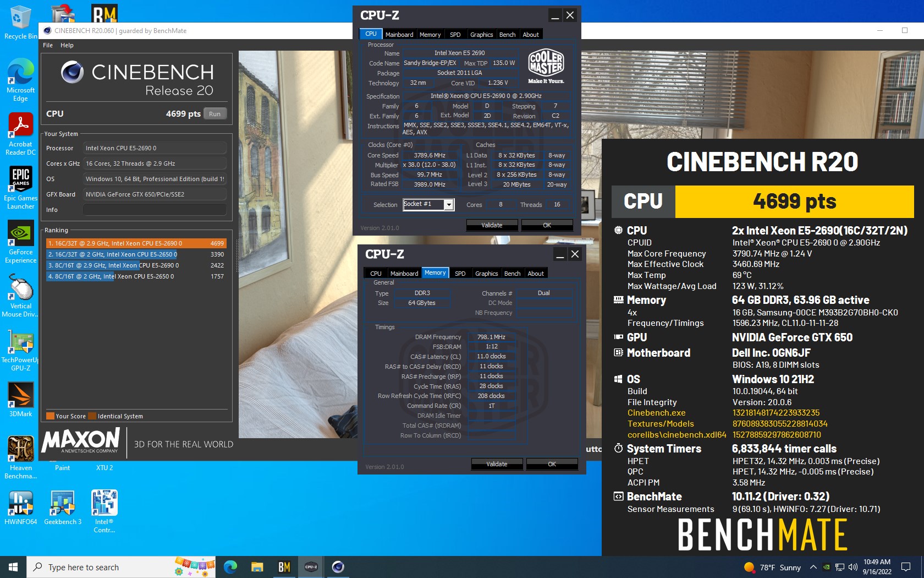The image size is (924, 578).
Task: Open Cinebench Help menu
Action: coord(67,45)
